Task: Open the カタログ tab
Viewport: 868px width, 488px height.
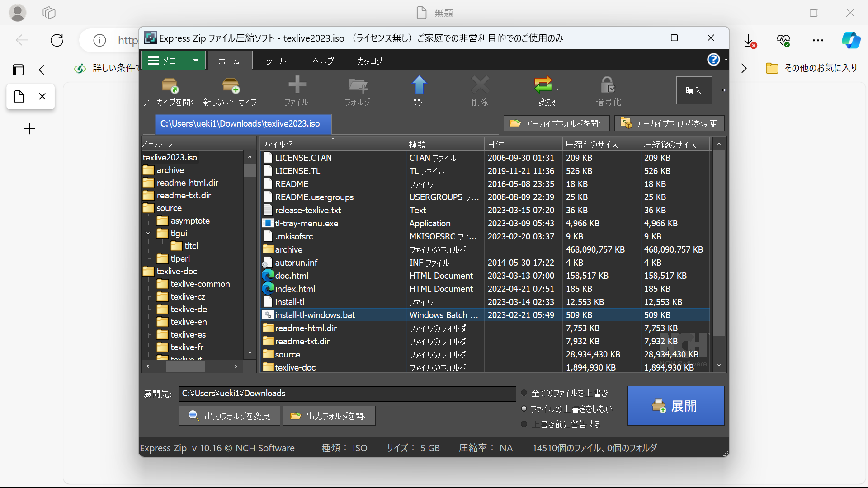Action: pyautogui.click(x=369, y=60)
